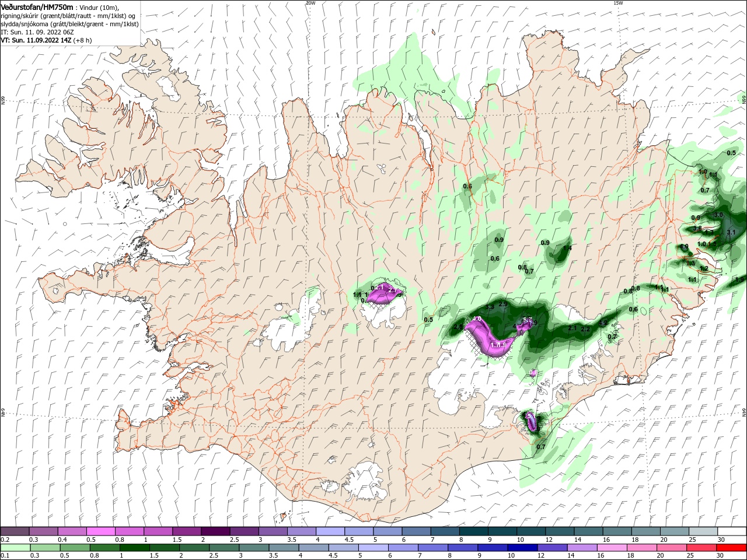
Task: Click the 'VT: Sun. 11.09.2022 14Z' valid time
Action: click(x=36, y=40)
